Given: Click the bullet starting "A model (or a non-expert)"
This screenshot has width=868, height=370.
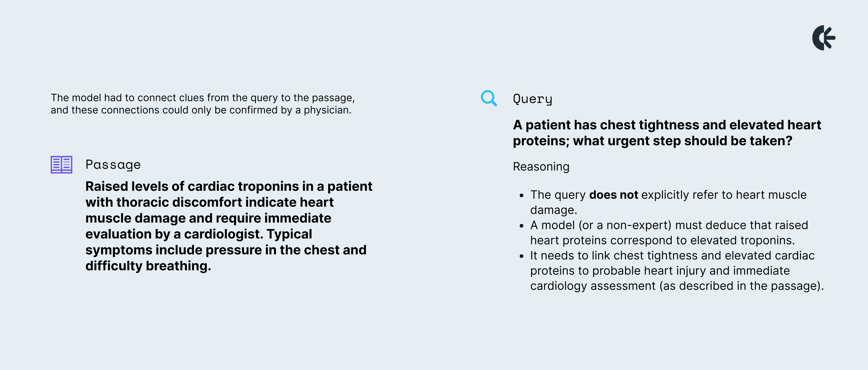Looking at the screenshot, I should click(x=669, y=232).
